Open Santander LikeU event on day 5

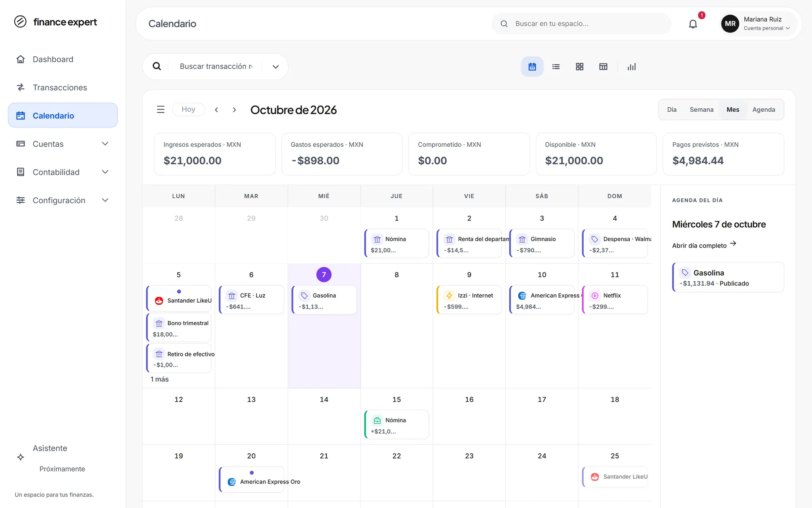pyautogui.click(x=179, y=298)
